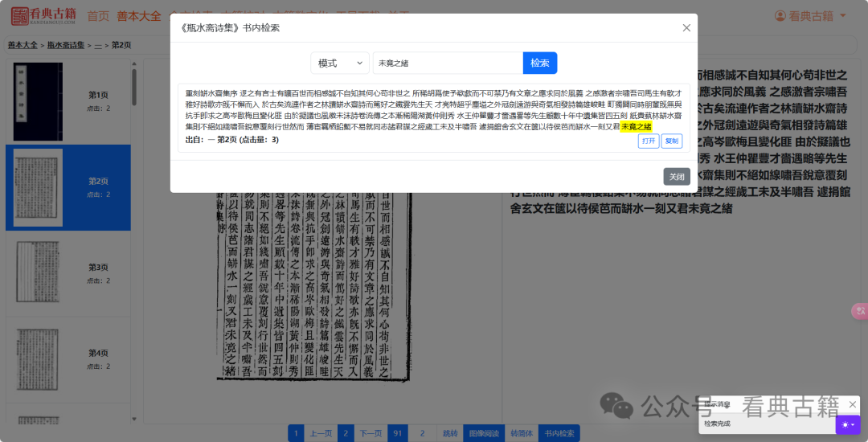Open the 模式 search mode dropdown
This screenshot has width=868, height=442.
point(340,63)
